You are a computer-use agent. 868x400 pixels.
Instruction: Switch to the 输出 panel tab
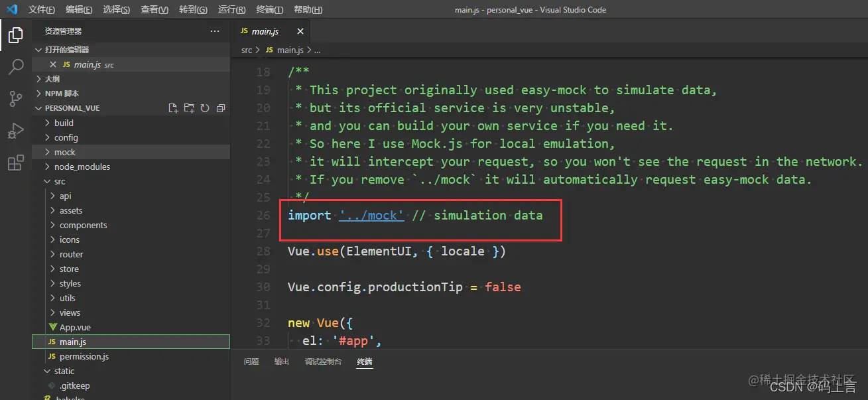pyautogui.click(x=282, y=362)
